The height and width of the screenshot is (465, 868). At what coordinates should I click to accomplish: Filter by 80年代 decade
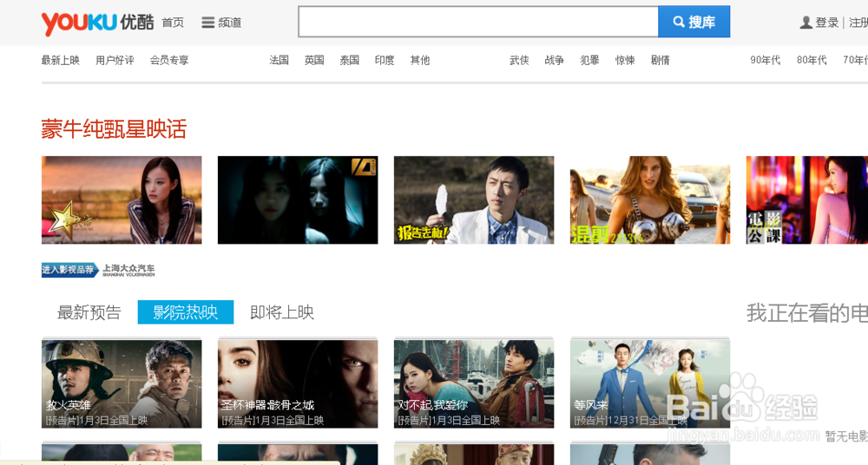pyautogui.click(x=812, y=60)
